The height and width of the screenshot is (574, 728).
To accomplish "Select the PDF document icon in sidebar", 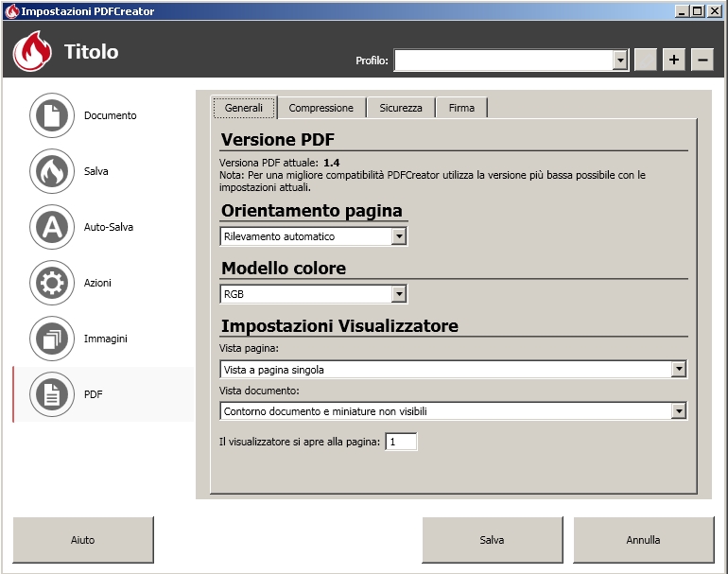I will [52, 394].
